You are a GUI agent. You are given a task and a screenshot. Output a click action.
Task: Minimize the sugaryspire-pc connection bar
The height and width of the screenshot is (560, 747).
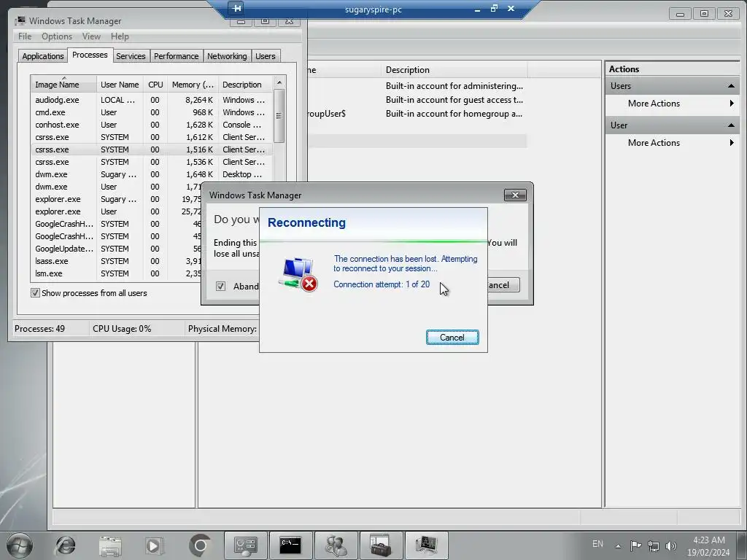tap(477, 9)
